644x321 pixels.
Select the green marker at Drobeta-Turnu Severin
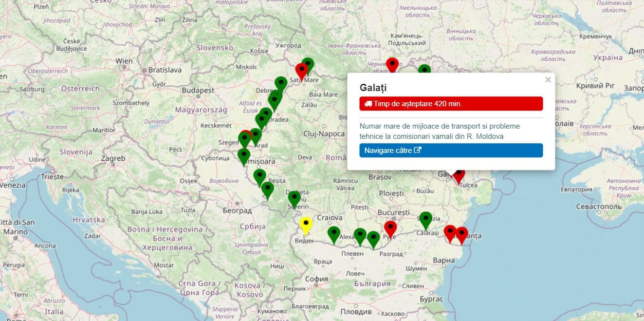pos(294,198)
